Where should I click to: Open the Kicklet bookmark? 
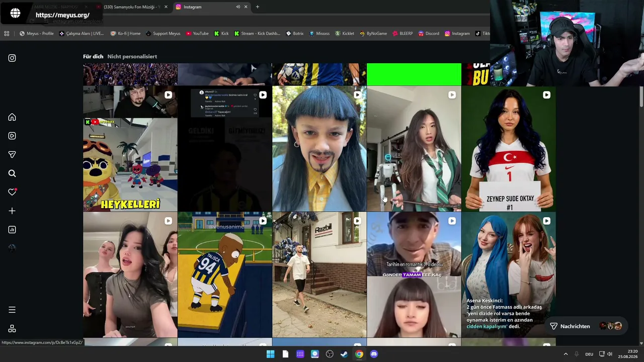click(x=345, y=34)
